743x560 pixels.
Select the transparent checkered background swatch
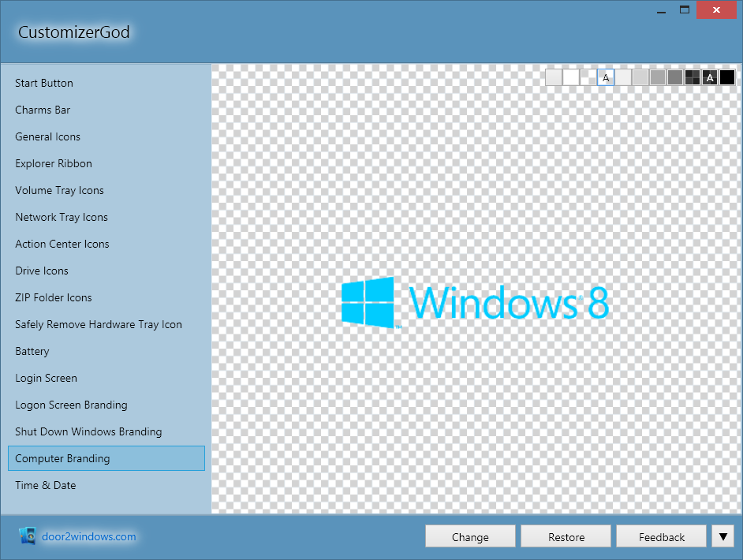(x=588, y=77)
